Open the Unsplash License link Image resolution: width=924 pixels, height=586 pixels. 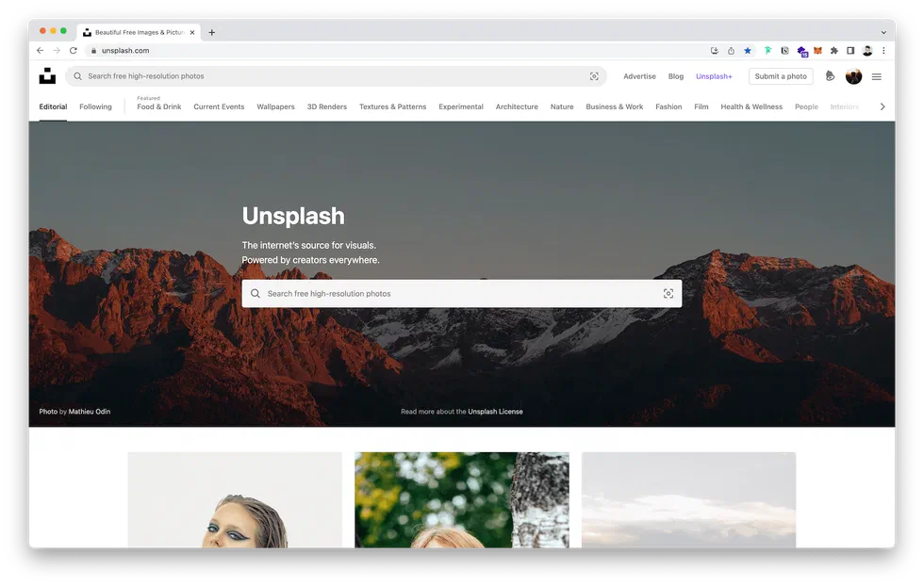pyautogui.click(x=495, y=411)
